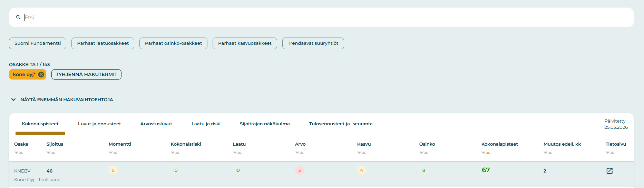Switch to Luvut ja ennusteet tab

point(99,124)
